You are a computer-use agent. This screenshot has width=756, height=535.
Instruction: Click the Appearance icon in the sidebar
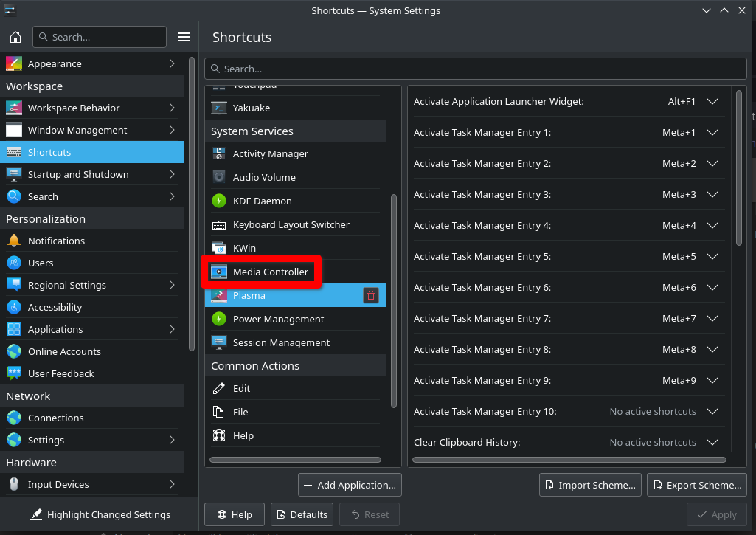point(14,63)
